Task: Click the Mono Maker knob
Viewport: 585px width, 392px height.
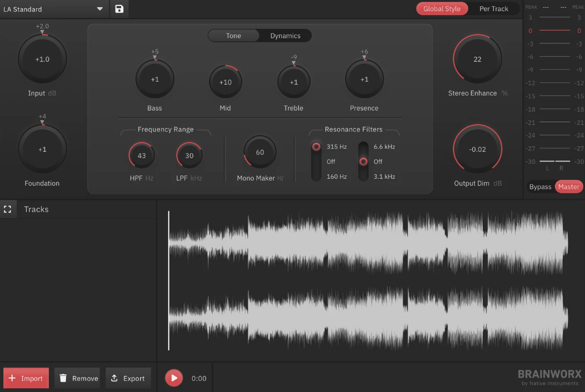Action: pyautogui.click(x=259, y=152)
